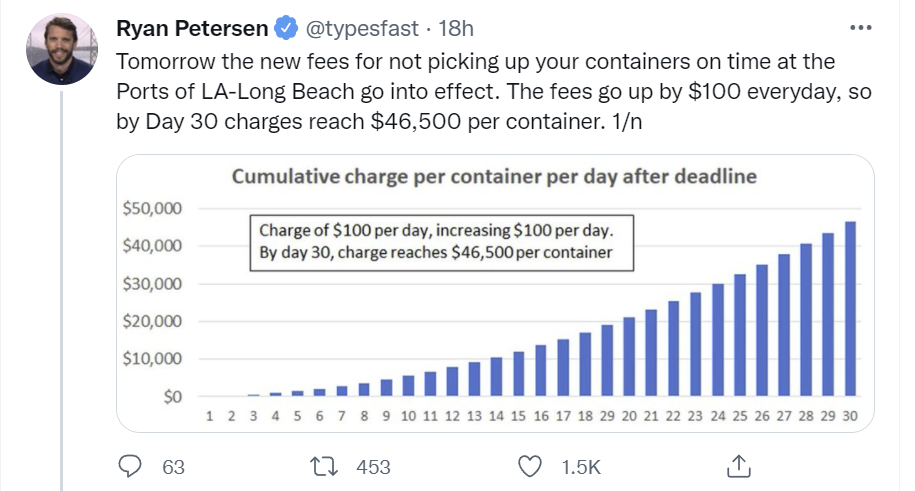Open the three-dot more options menu
The image size is (915, 491).
(x=859, y=26)
